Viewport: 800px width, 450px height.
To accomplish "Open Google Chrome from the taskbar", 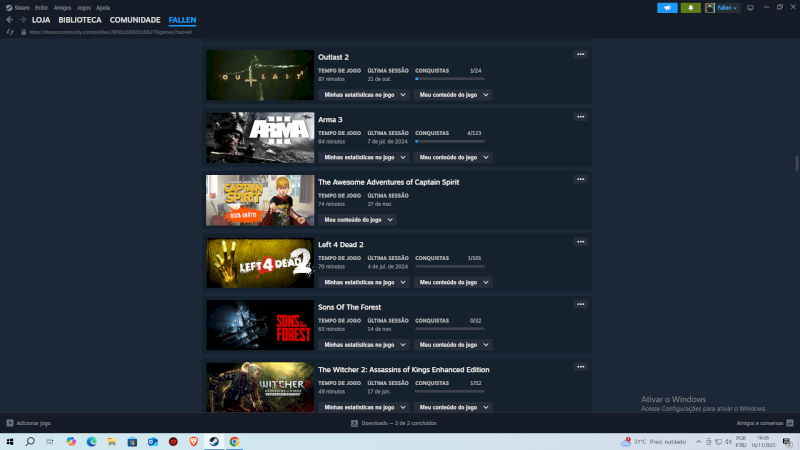I will (x=234, y=442).
